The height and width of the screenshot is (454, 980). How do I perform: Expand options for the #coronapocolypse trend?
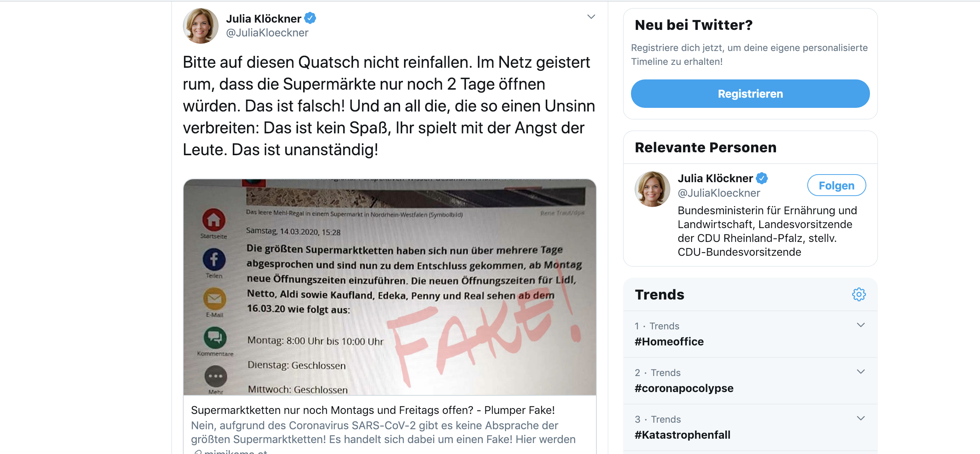[861, 371]
